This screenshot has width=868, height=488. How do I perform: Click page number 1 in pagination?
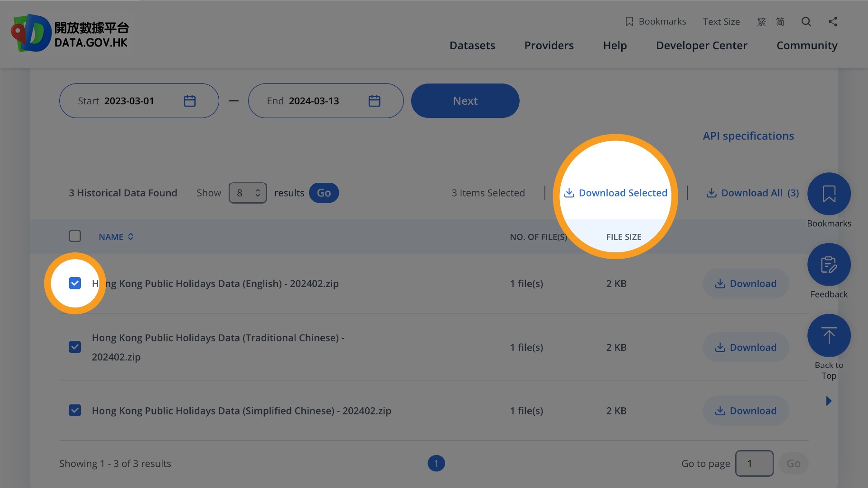[x=436, y=463]
